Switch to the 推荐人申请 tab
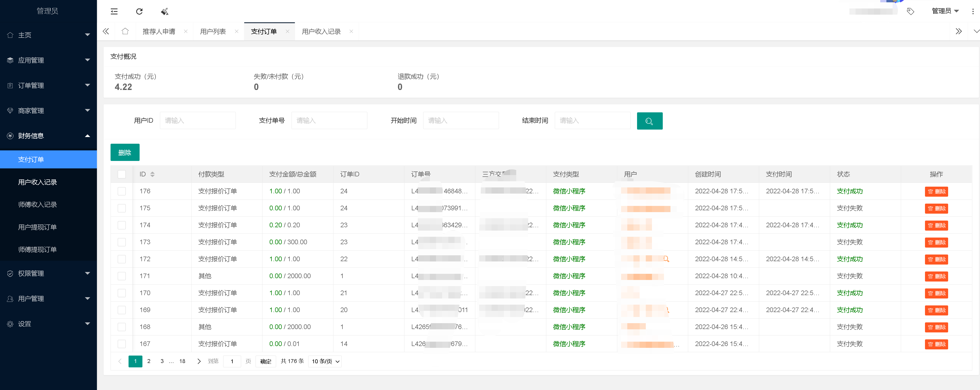The width and height of the screenshot is (980, 390). click(x=159, y=32)
